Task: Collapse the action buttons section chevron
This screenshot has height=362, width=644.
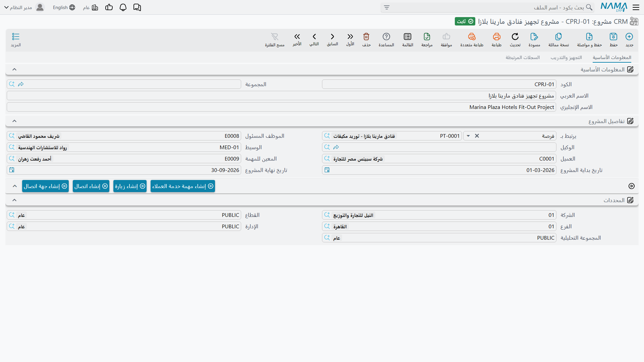Action: pyautogui.click(x=15, y=186)
